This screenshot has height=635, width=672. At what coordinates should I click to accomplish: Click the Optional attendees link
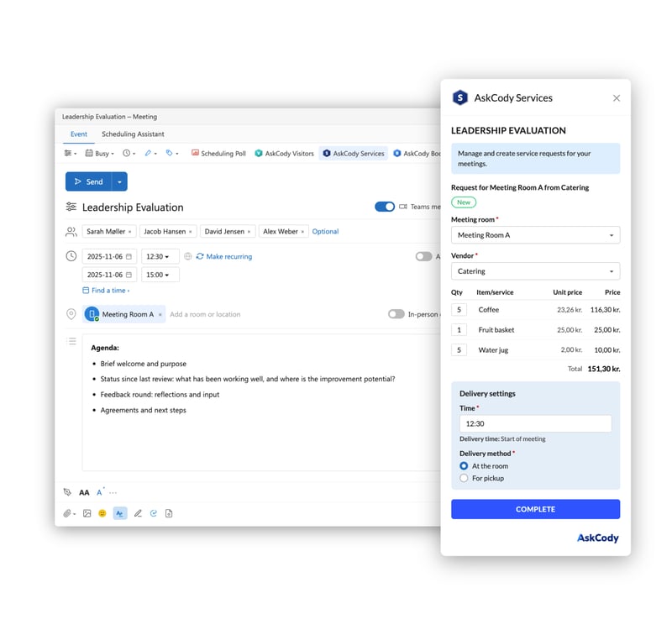pos(325,231)
